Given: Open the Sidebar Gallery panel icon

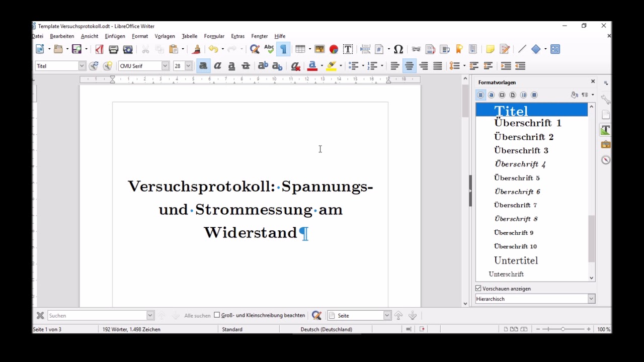Looking at the screenshot, I should 606,145.
